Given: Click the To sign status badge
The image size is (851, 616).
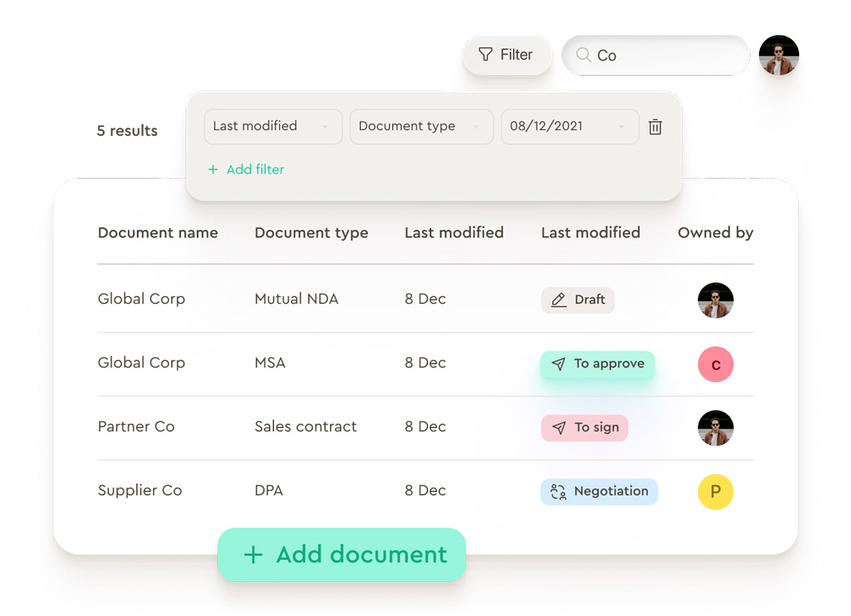Looking at the screenshot, I should coord(585,428).
